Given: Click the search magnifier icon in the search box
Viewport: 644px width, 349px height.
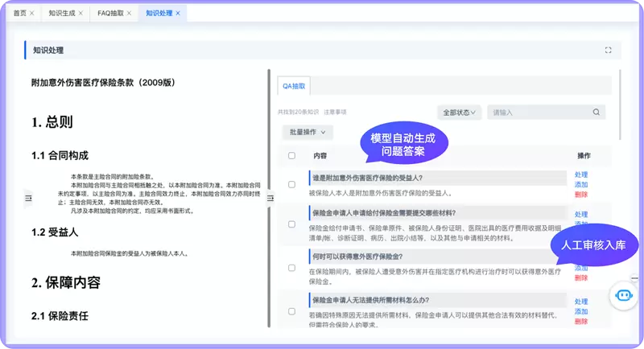Looking at the screenshot, I should (x=596, y=113).
